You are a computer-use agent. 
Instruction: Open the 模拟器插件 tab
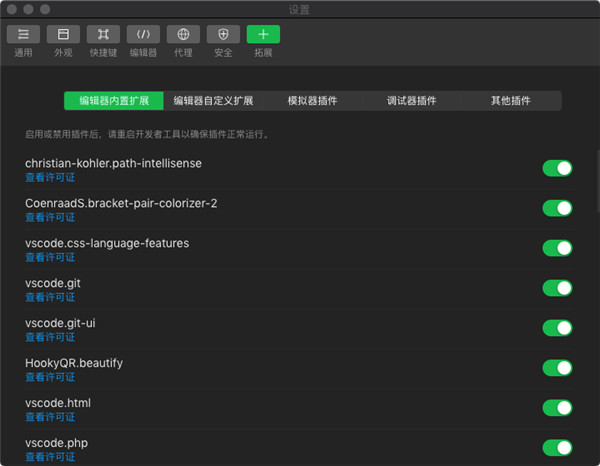(312, 101)
